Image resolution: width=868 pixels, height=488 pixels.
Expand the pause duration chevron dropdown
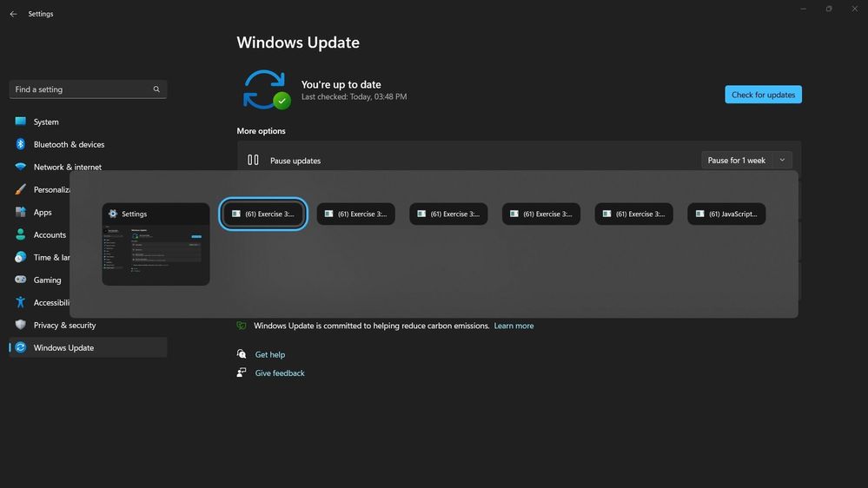[782, 160]
